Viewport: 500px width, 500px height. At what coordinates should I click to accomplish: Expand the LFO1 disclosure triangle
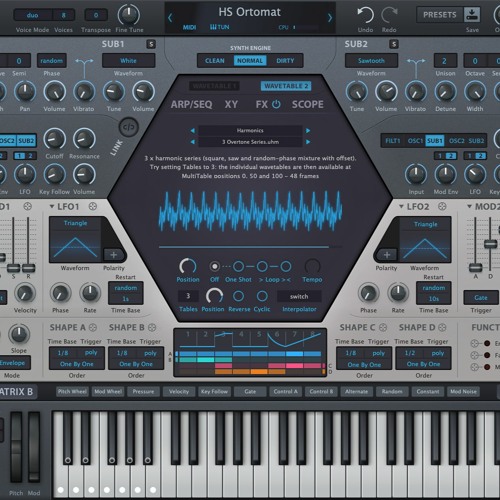[x=52, y=207]
